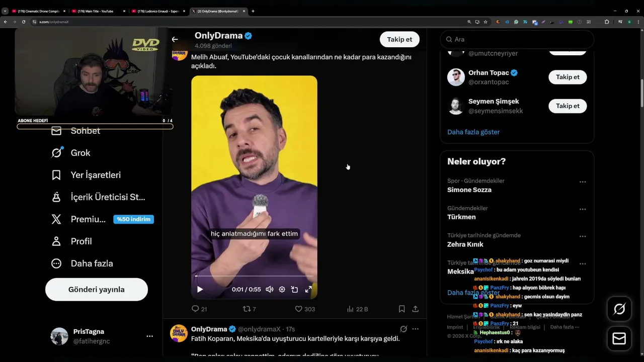This screenshot has height=362, width=644.
Task: Open Simone Sozza trending topic
Action: pos(469,190)
